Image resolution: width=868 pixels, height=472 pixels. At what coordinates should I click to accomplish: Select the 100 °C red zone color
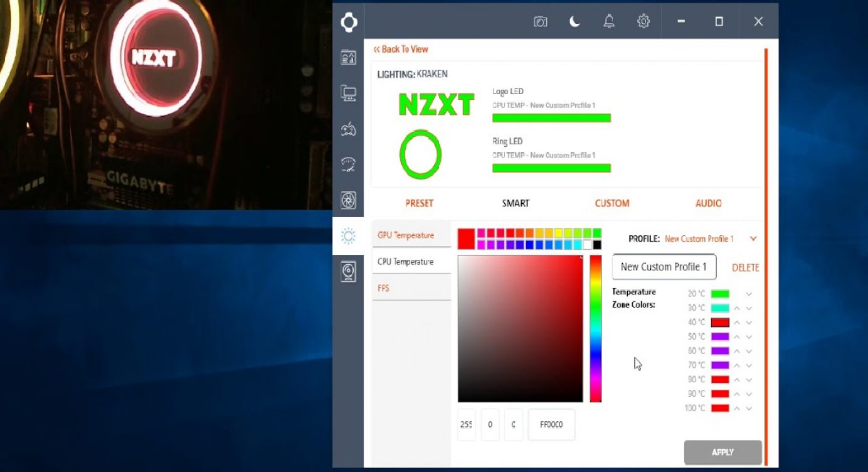pos(720,409)
